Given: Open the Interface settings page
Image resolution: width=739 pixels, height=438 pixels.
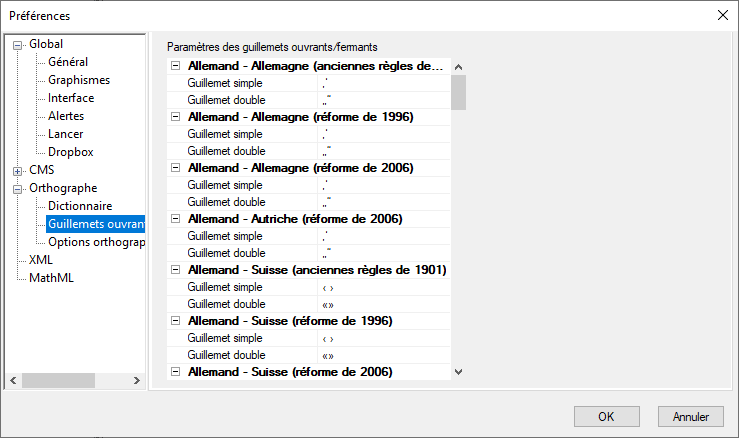Looking at the screenshot, I should 70,98.
